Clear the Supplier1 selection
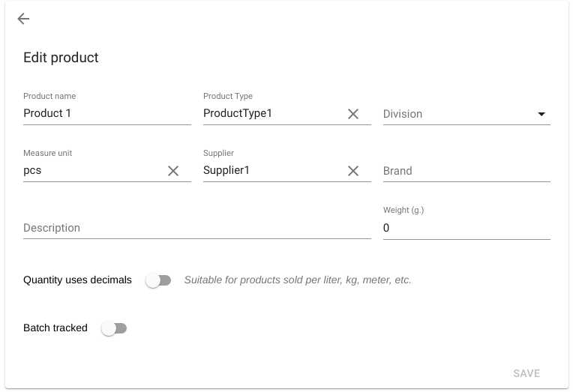573x392 pixels. click(x=353, y=171)
